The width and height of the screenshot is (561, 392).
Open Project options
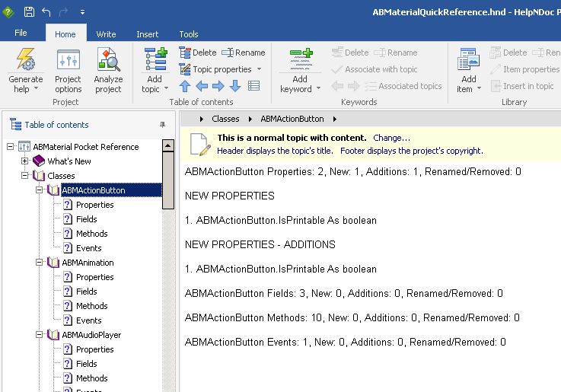tap(68, 71)
